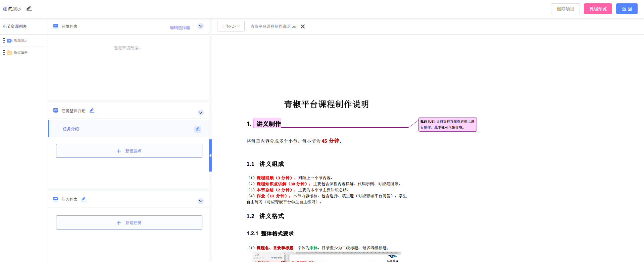Open 编辑选择器 link
Viewport: 644px width, 262px height.
pos(180,28)
